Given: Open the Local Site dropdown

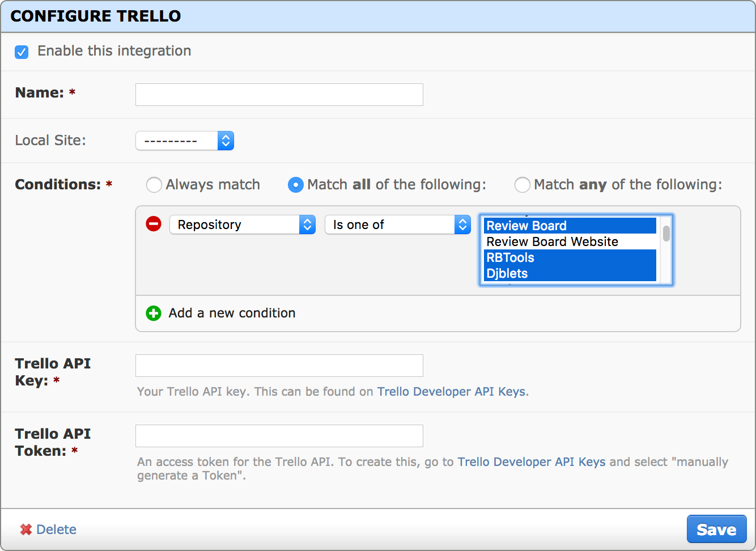Looking at the screenshot, I should pos(185,141).
